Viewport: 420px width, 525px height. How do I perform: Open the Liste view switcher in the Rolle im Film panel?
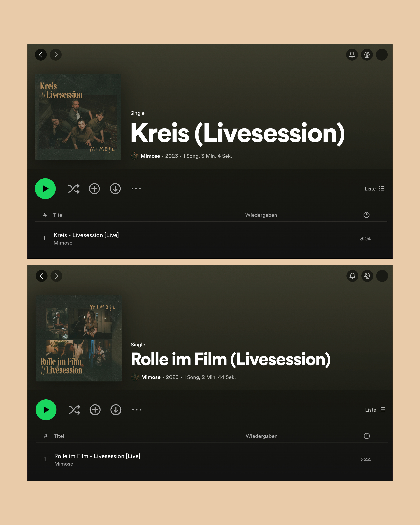pos(375,410)
